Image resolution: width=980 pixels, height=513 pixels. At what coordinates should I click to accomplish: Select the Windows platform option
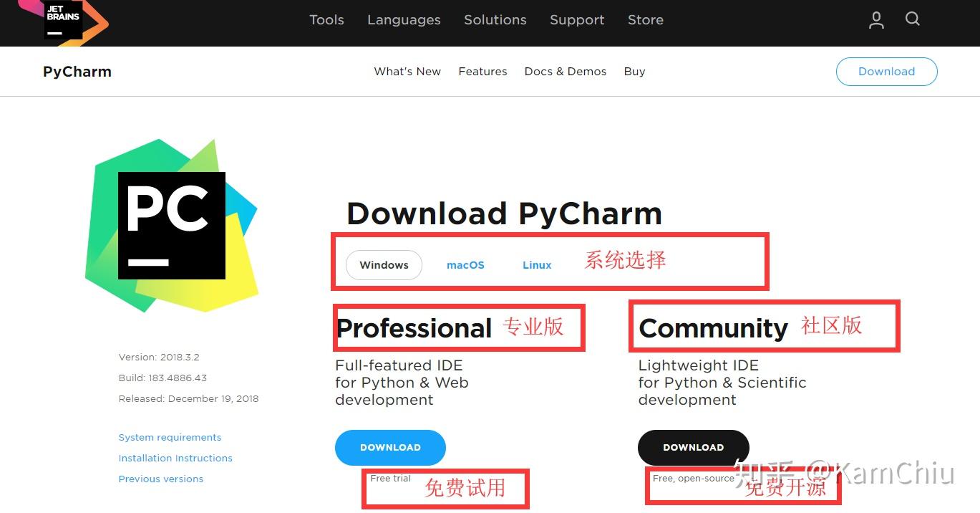[x=384, y=264]
